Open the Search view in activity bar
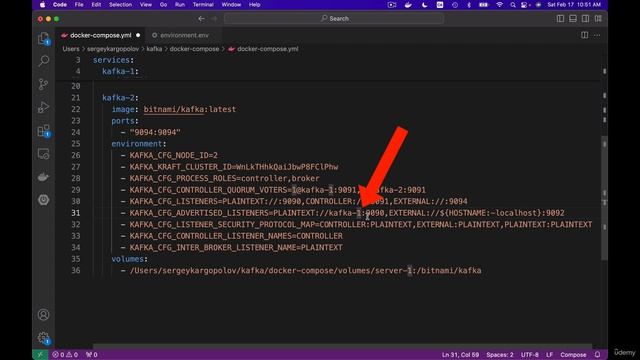640x360 pixels. tap(43, 61)
